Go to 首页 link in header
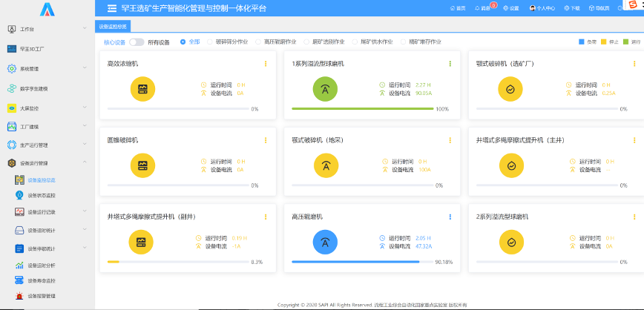The image size is (644, 310). (x=457, y=8)
